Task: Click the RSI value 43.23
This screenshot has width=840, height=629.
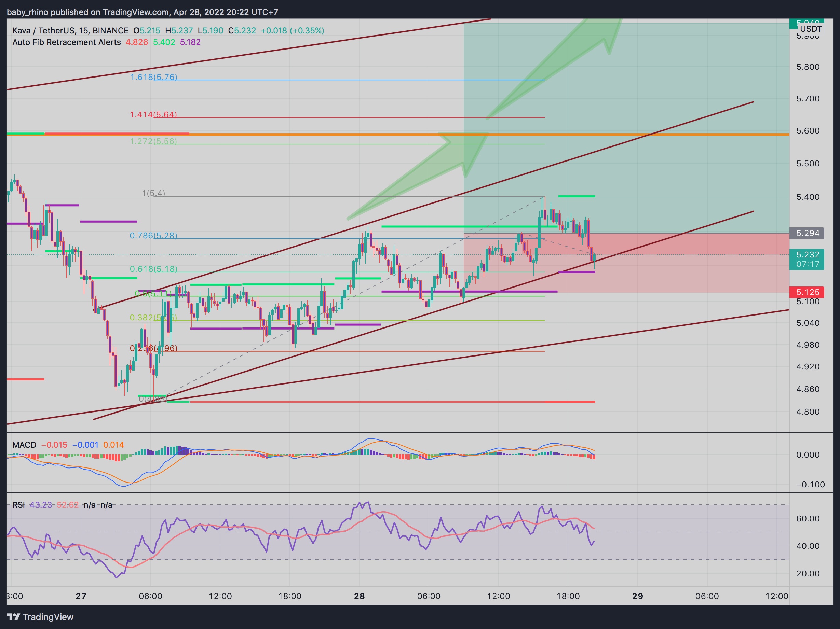Action: (x=41, y=505)
